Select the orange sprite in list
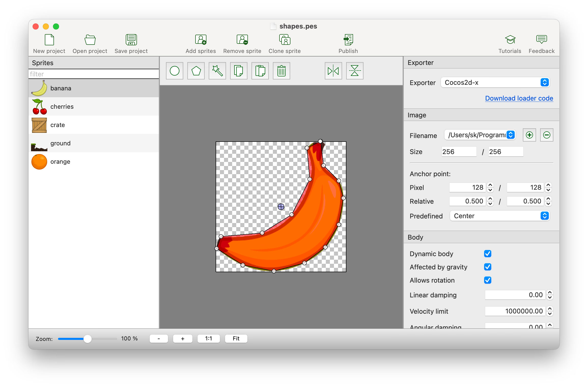 (60, 162)
